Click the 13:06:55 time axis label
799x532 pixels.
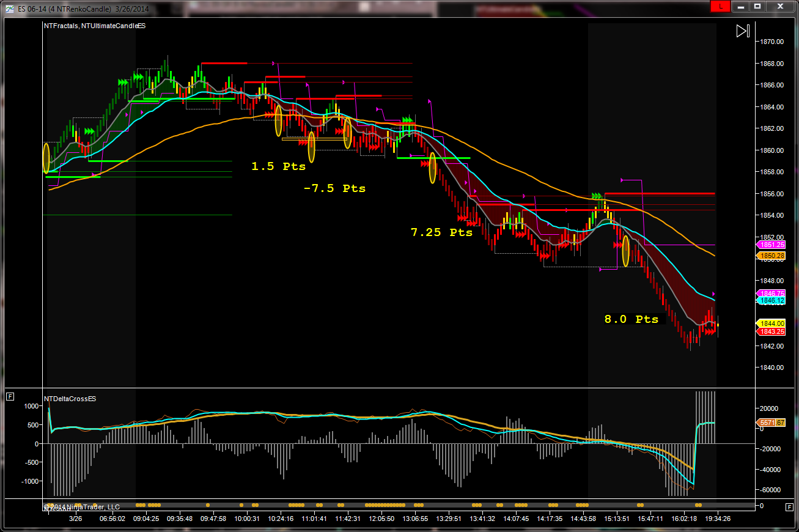click(x=415, y=518)
